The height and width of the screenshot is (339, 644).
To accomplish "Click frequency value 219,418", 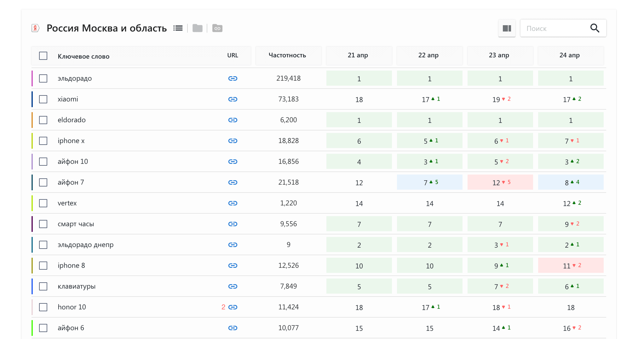I will pos(289,78).
